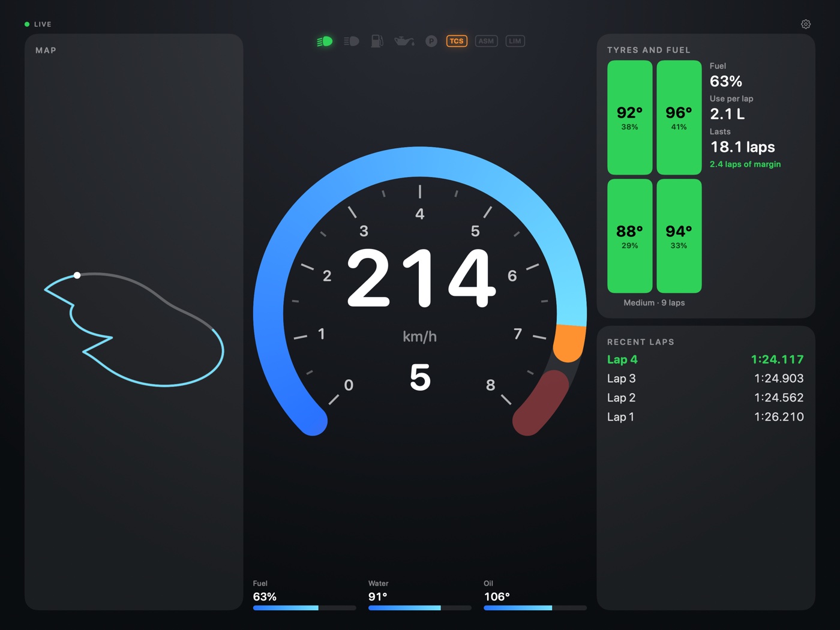
Task: Click the 2.4 laps of margin text
Action: [745, 164]
